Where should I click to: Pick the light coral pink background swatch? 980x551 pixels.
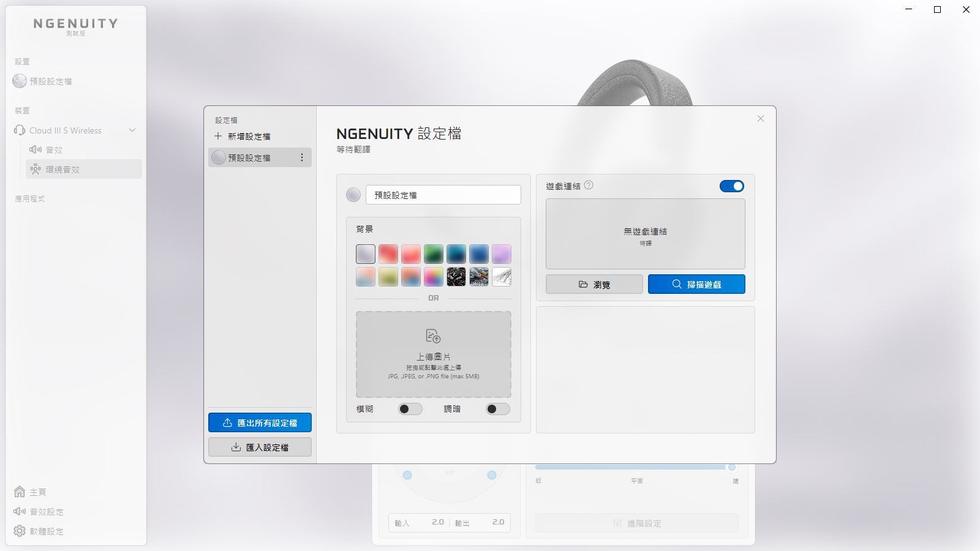[411, 253]
